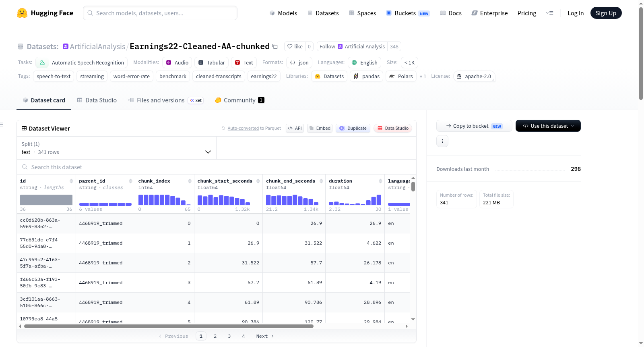Open Docs in the navigation
Screen dimensions: 644x347
click(x=451, y=13)
